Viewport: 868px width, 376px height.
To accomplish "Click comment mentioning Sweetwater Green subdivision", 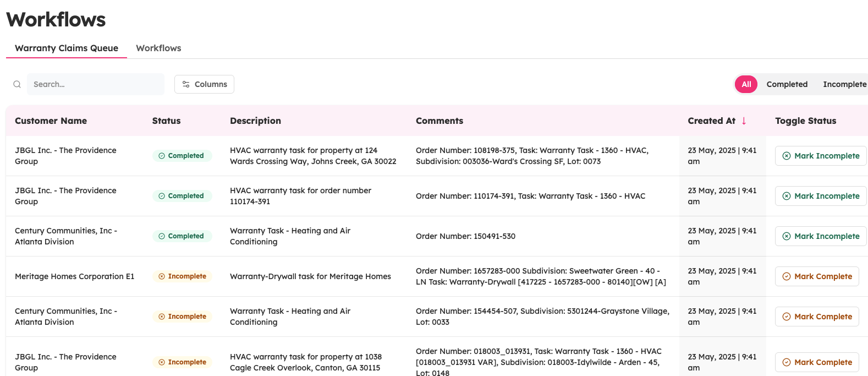I will [541, 276].
